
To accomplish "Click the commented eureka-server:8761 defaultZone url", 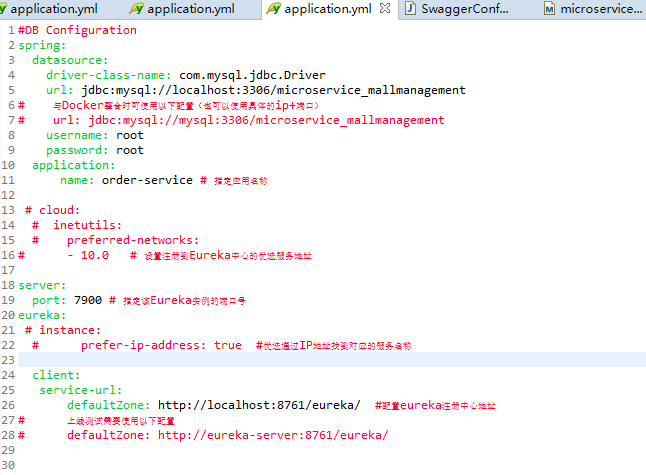I will pos(273,435).
